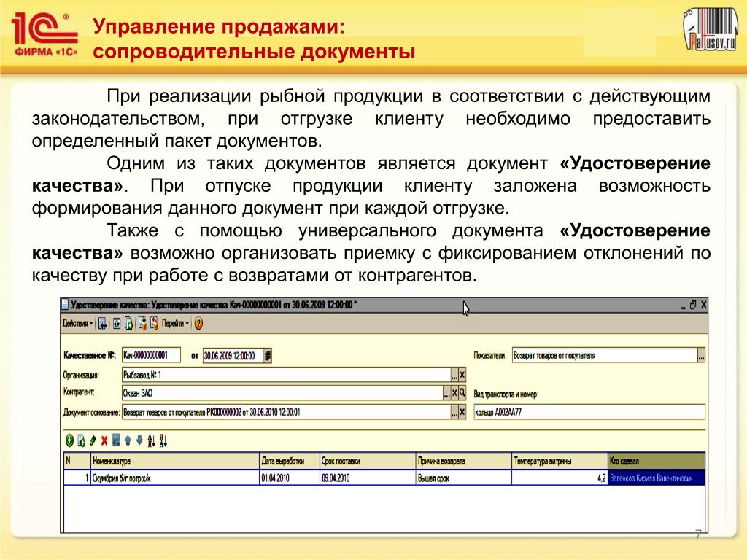747x560 pixels.
Task: Click the unpost document toolbar icon
Action: 154,323
